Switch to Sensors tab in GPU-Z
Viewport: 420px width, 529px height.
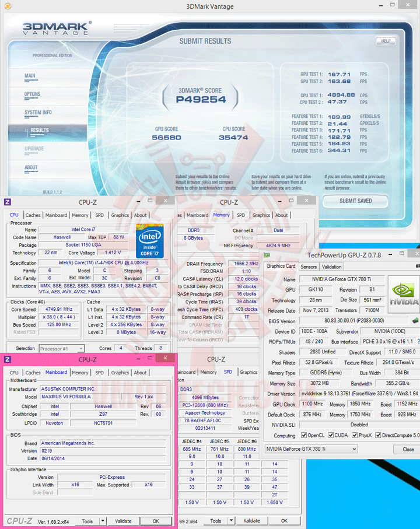click(309, 267)
